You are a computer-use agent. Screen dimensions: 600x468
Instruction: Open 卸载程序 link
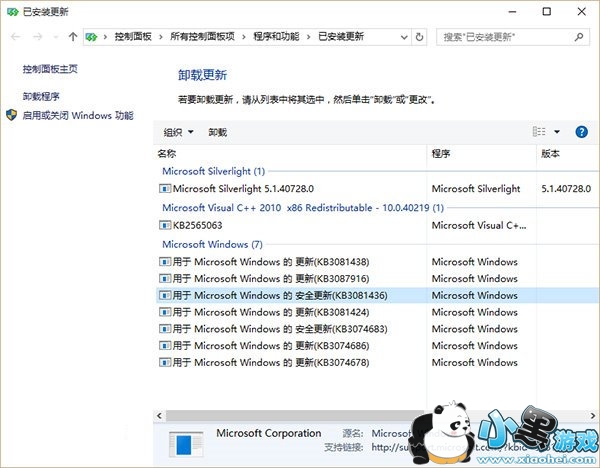[41, 96]
